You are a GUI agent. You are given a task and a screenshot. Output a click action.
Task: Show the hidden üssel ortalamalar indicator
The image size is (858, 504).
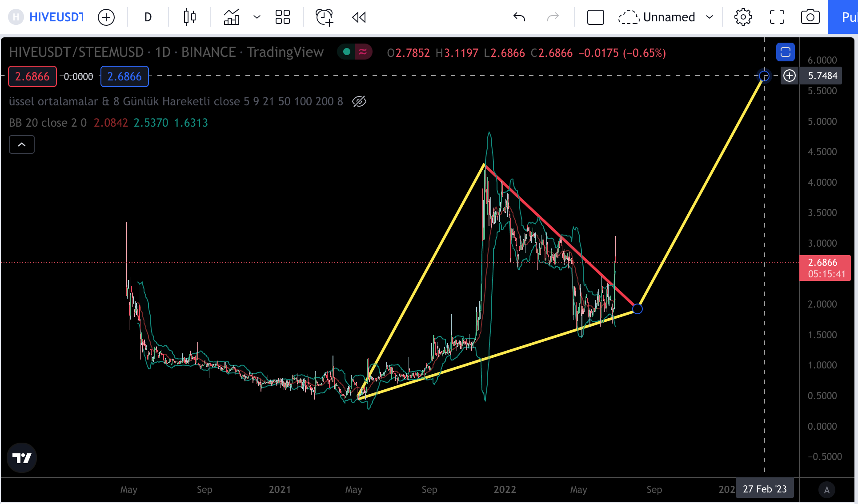click(359, 101)
